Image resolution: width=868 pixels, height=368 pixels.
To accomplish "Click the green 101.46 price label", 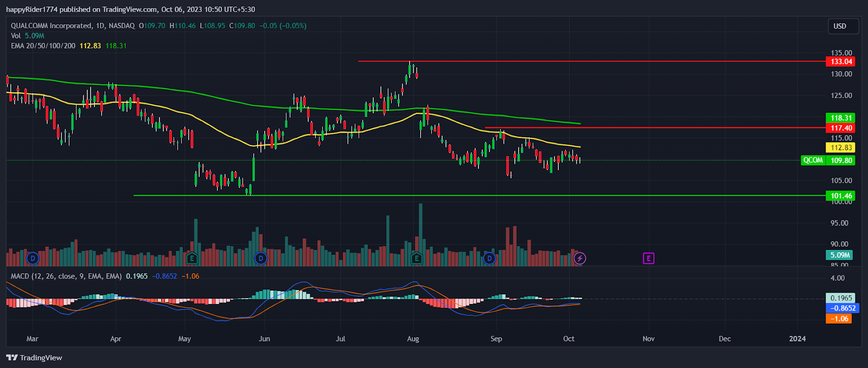I will 841,196.
